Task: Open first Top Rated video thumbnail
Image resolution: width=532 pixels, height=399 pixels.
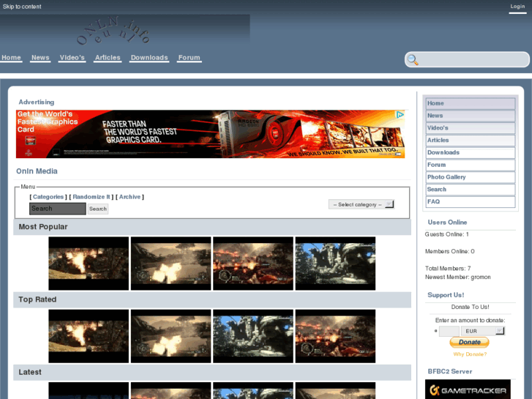Action: pos(89,336)
